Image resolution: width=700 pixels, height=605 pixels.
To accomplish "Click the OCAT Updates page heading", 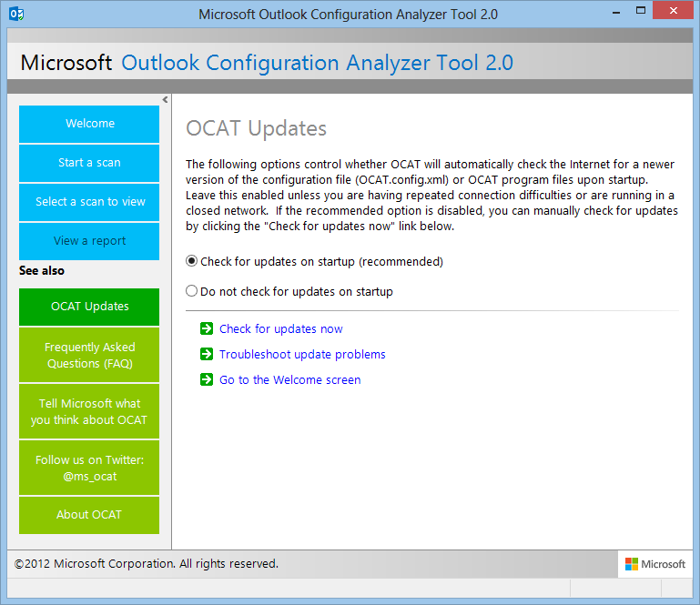I will click(257, 128).
